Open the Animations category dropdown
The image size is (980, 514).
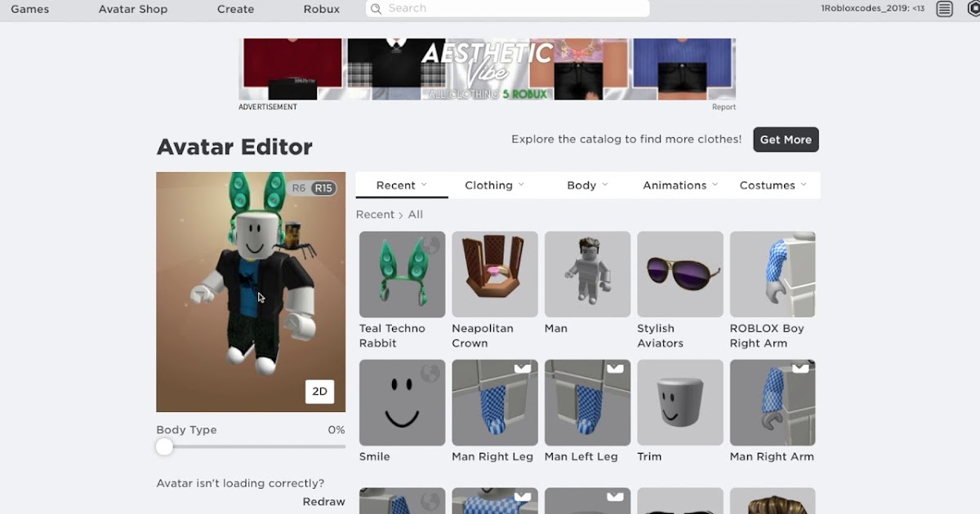click(x=680, y=185)
